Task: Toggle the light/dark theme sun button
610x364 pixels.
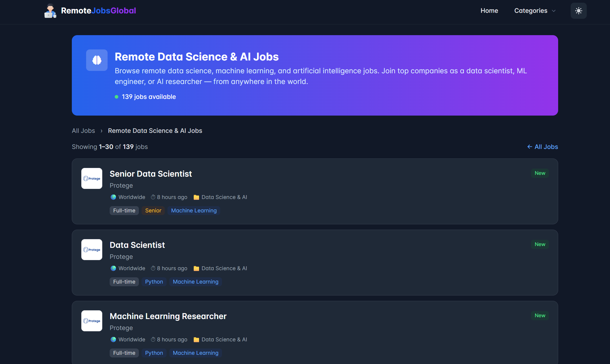Action: point(578,11)
